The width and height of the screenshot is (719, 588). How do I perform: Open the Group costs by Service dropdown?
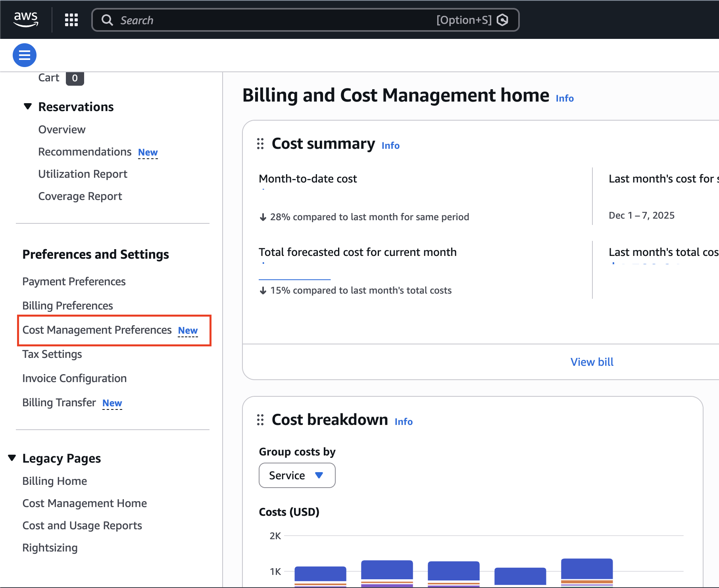coord(297,475)
